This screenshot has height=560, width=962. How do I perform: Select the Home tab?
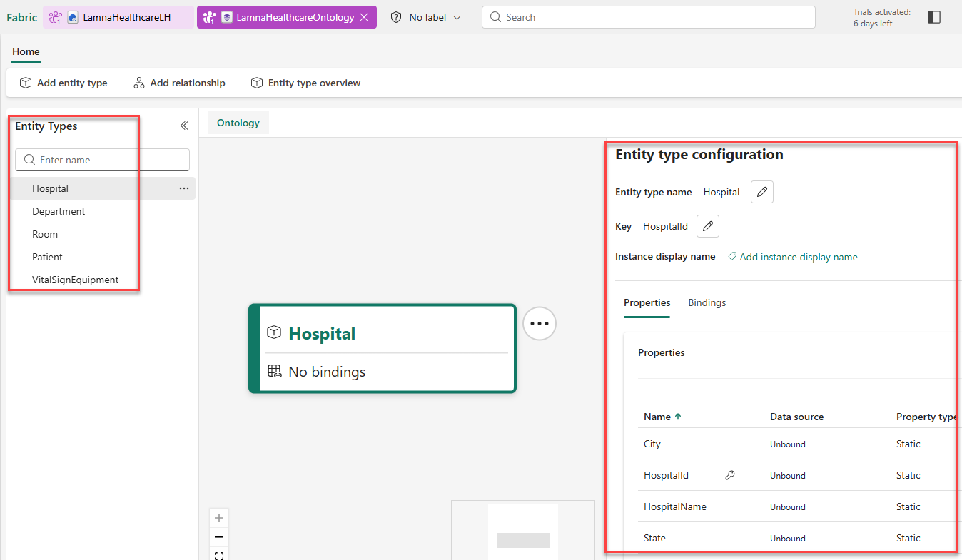26,51
